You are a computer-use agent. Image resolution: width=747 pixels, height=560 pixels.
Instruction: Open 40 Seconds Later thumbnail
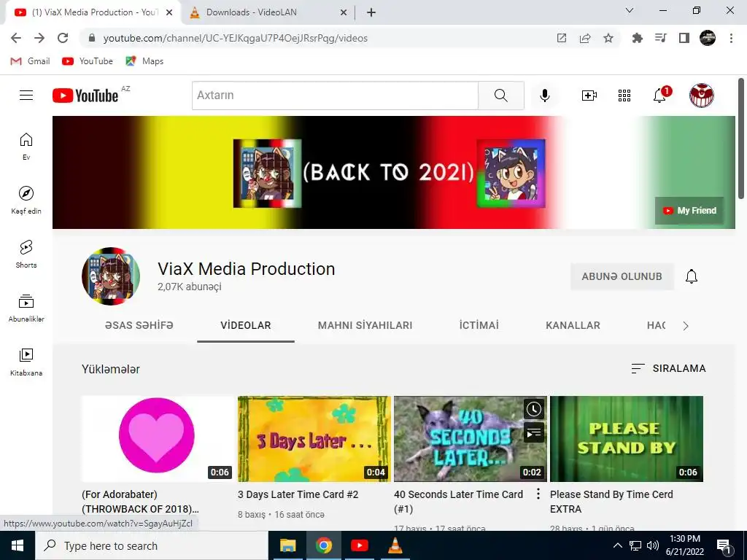point(471,438)
